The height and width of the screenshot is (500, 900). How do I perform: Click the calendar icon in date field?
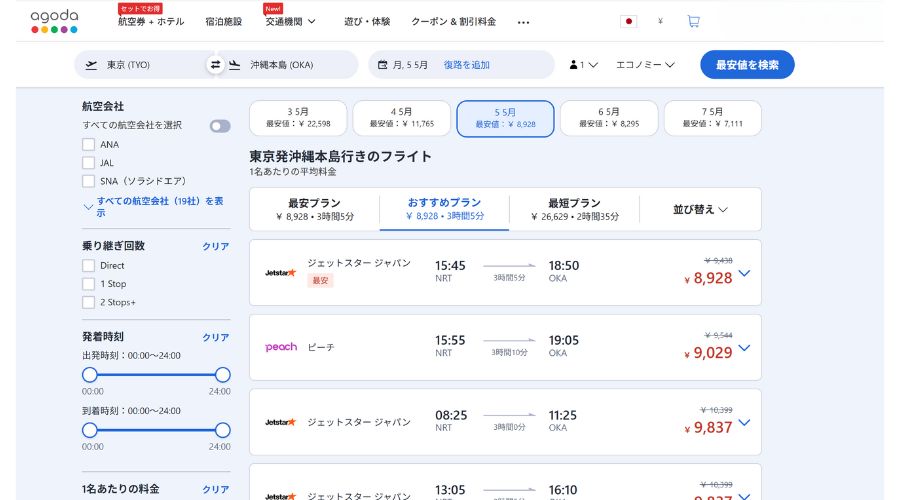382,65
